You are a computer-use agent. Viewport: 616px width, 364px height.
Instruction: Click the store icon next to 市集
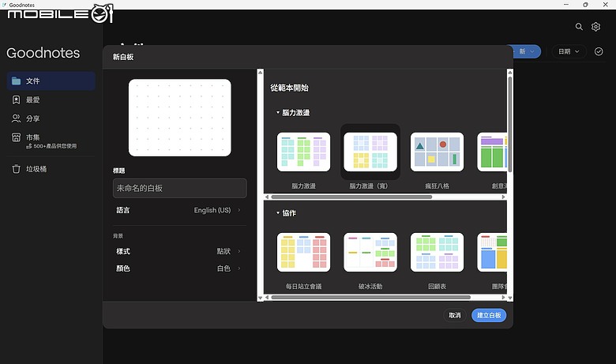click(x=16, y=137)
